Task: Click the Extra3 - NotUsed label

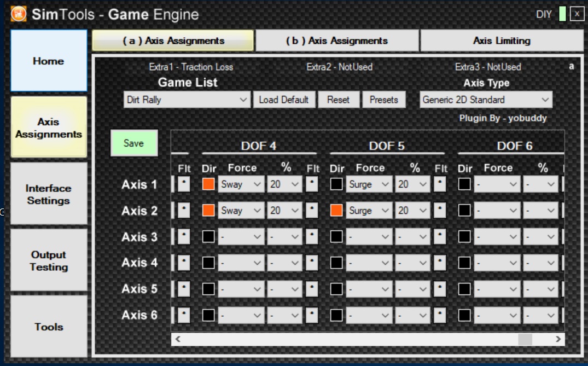Action: (x=488, y=67)
